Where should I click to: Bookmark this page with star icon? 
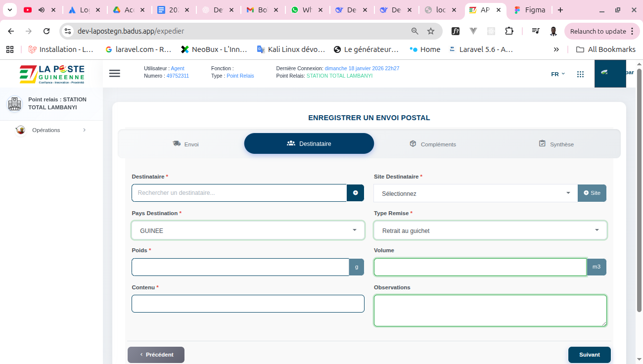click(431, 31)
